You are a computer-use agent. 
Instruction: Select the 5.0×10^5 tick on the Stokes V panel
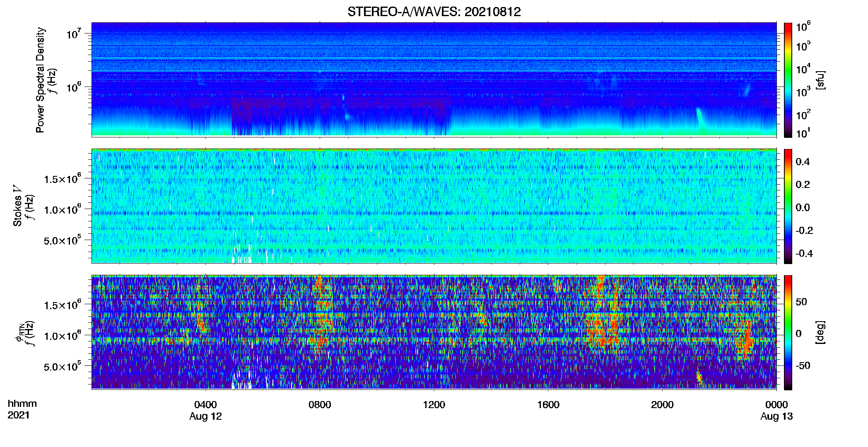(x=63, y=240)
